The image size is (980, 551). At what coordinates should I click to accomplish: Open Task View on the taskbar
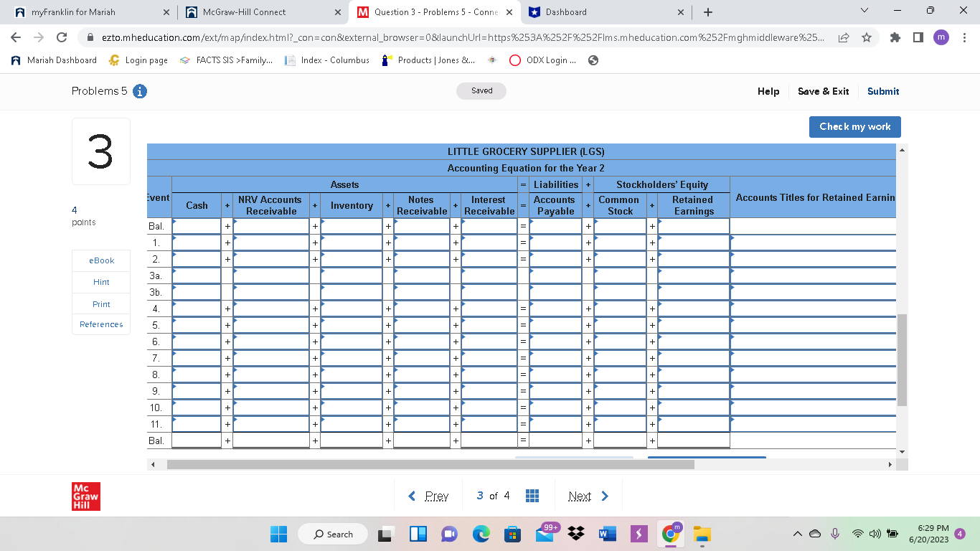tap(387, 534)
